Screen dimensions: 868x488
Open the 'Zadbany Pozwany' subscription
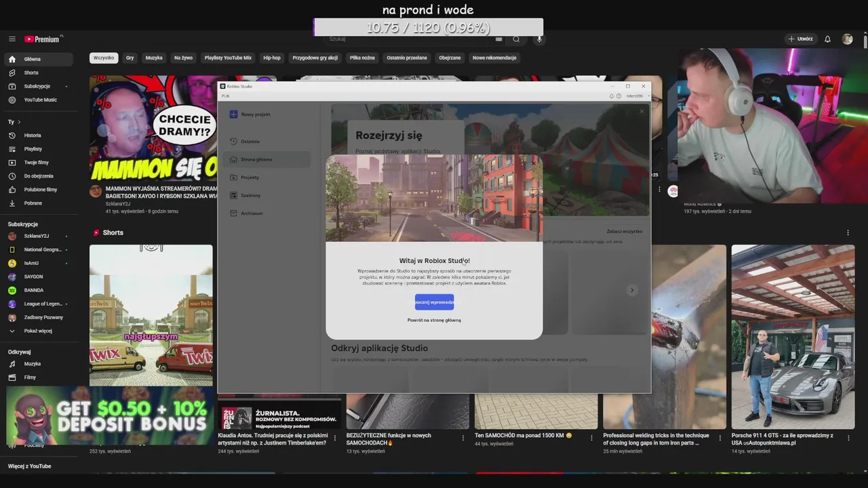(40, 317)
